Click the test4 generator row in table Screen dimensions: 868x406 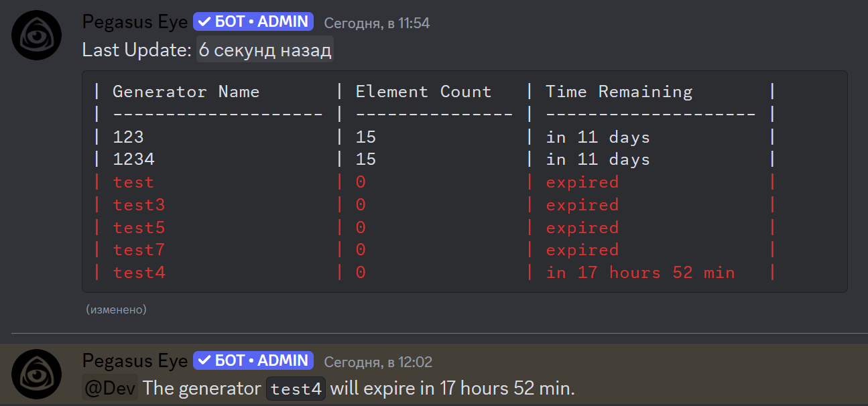[139, 272]
